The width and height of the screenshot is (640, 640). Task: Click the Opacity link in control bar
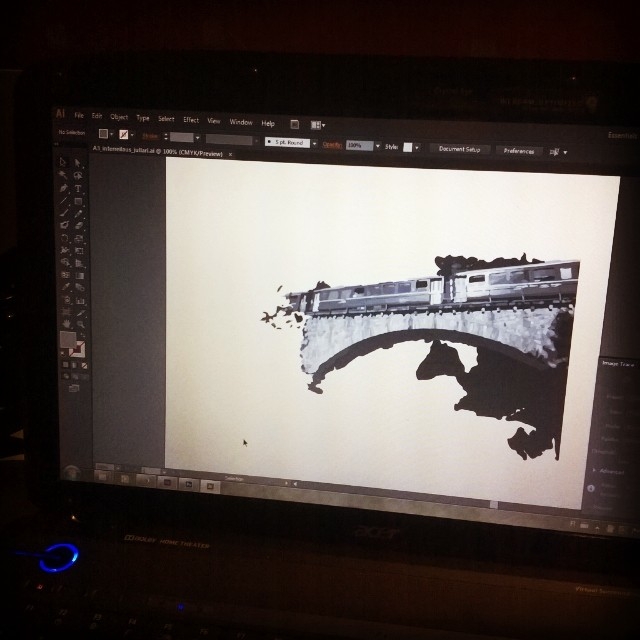(332, 145)
